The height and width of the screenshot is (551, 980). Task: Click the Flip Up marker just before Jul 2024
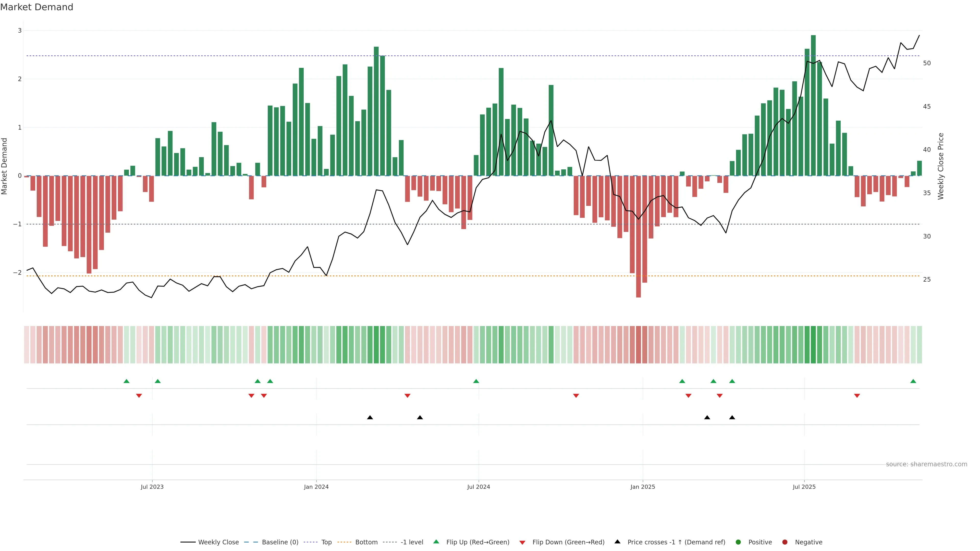coord(476,381)
